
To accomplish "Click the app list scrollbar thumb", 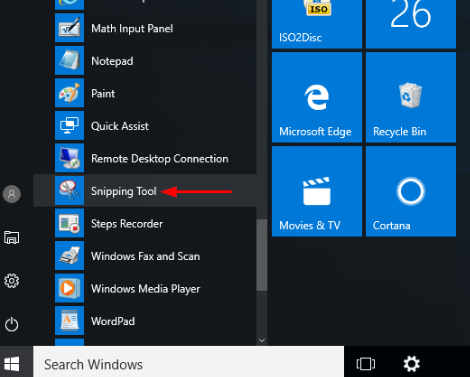I will pos(262,255).
